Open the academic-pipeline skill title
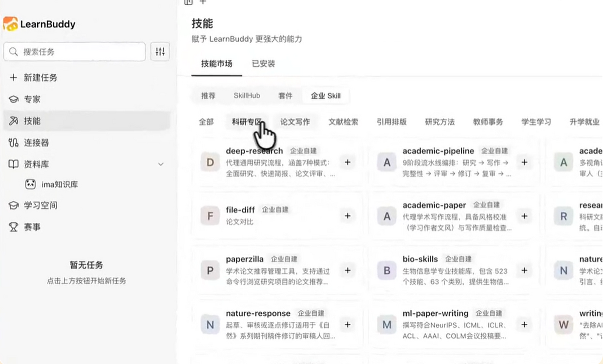The height and width of the screenshot is (364, 603). [x=438, y=151]
